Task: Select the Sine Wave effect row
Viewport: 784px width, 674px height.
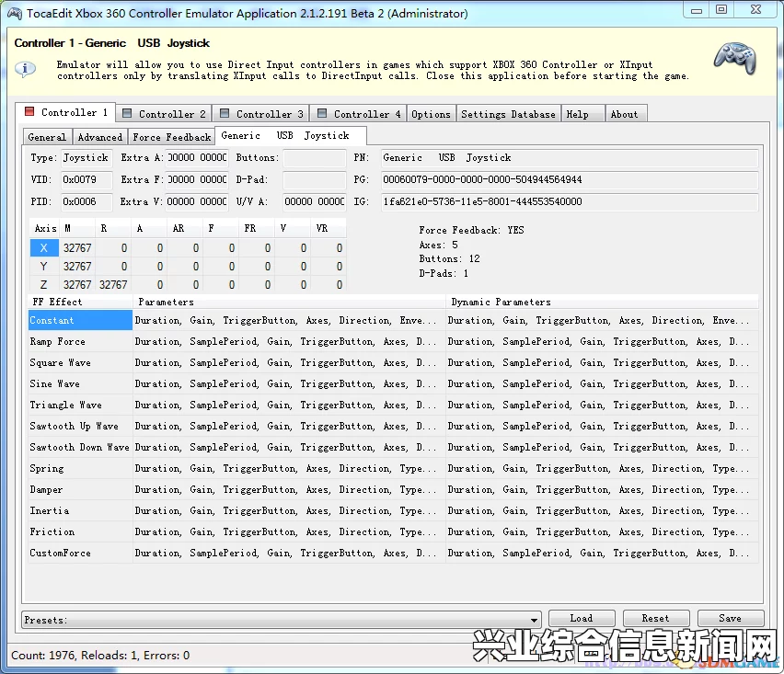Action: 394,383
